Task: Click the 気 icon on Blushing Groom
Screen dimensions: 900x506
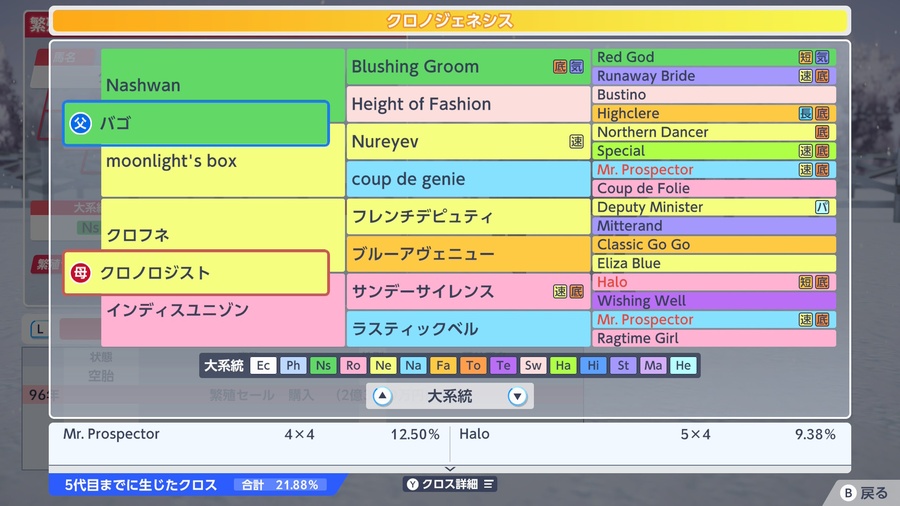Action: click(576, 67)
